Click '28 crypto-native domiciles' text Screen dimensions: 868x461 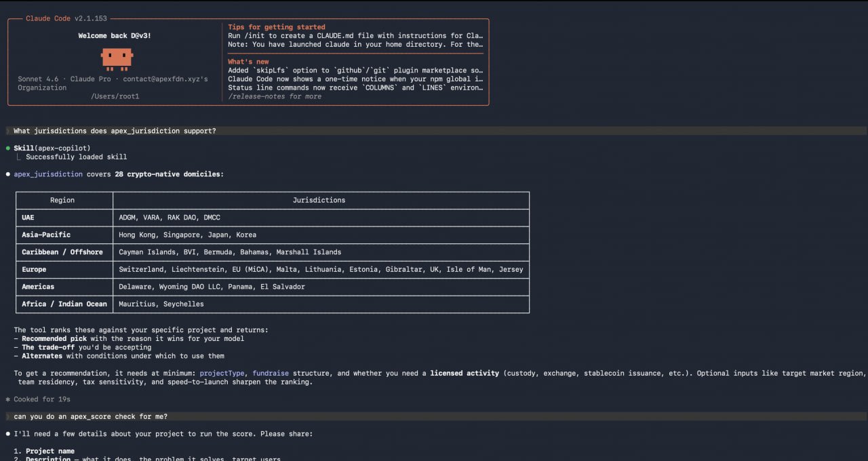167,174
